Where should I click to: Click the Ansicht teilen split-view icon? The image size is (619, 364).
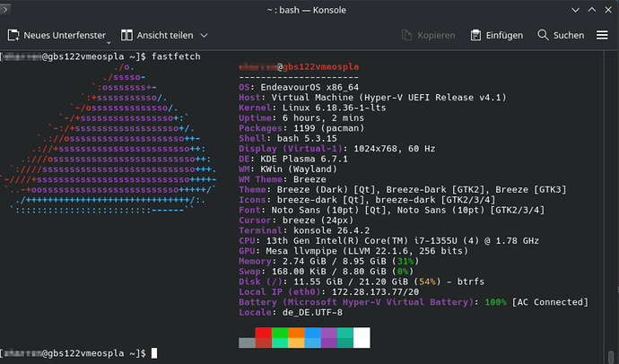(126, 35)
